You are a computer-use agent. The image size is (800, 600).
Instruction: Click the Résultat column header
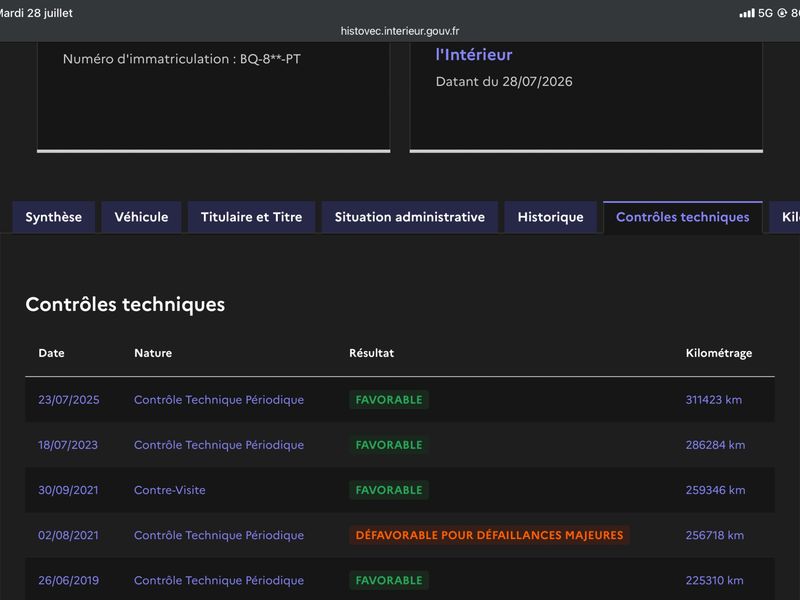pos(371,353)
